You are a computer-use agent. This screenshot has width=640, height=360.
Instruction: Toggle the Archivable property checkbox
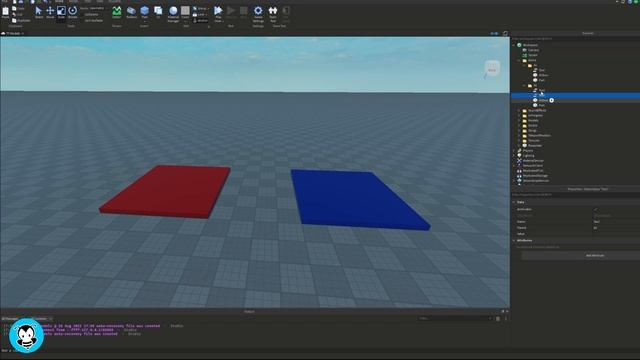coord(596,209)
